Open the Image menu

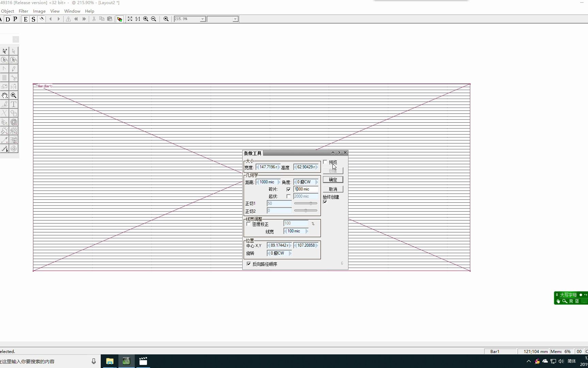tap(39, 11)
